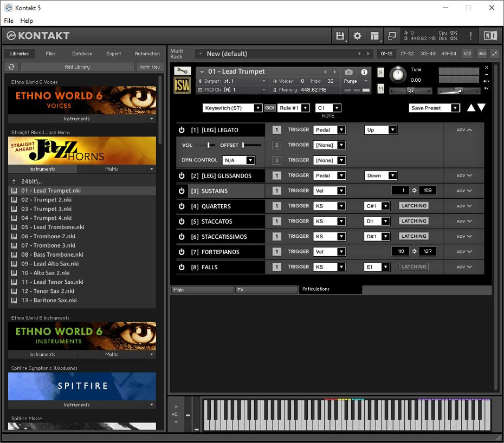Click the NI logo icon
The height and width of the screenshot is (443, 504).
coord(490,36)
